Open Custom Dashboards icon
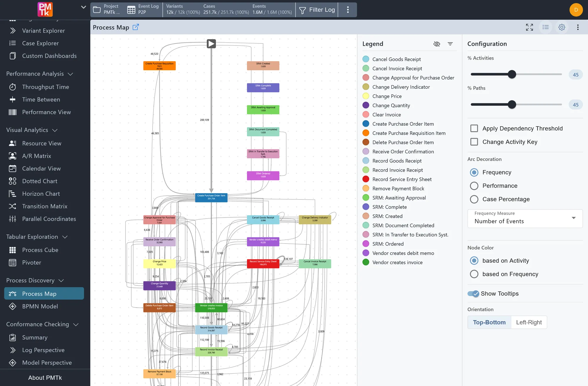 pos(13,56)
